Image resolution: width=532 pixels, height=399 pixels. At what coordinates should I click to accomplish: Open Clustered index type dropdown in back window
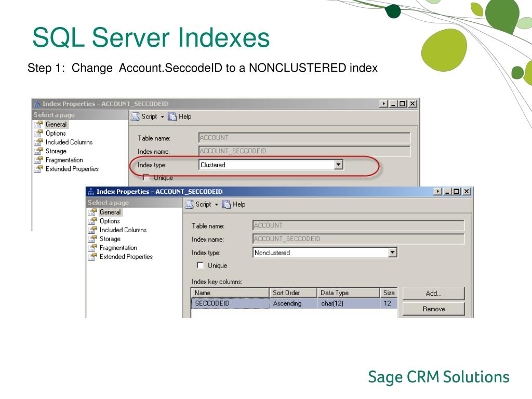(338, 165)
